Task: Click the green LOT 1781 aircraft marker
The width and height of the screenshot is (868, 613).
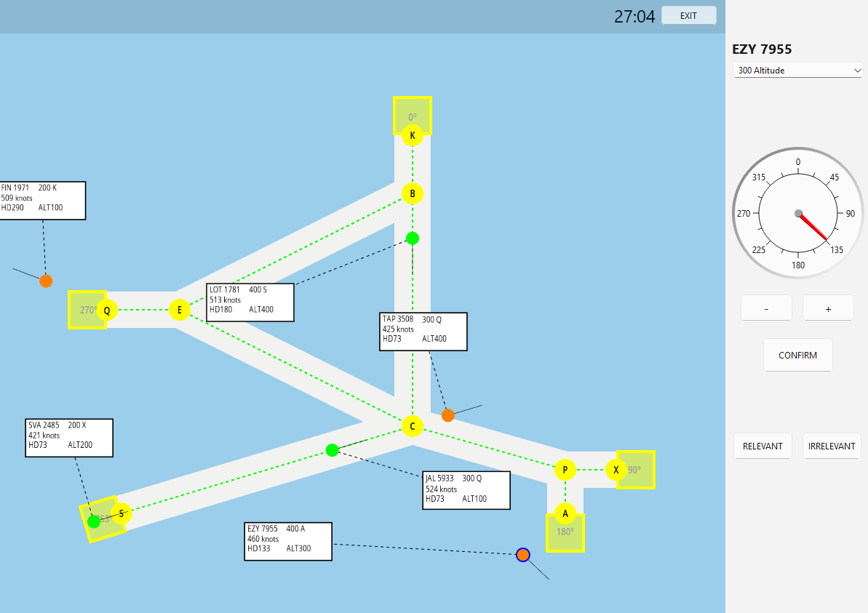Action: click(x=413, y=237)
